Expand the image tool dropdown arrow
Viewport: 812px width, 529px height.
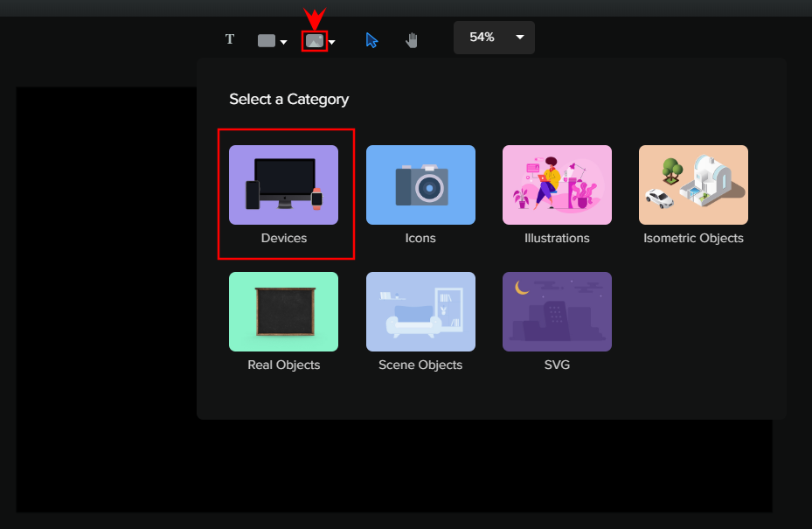tap(332, 42)
